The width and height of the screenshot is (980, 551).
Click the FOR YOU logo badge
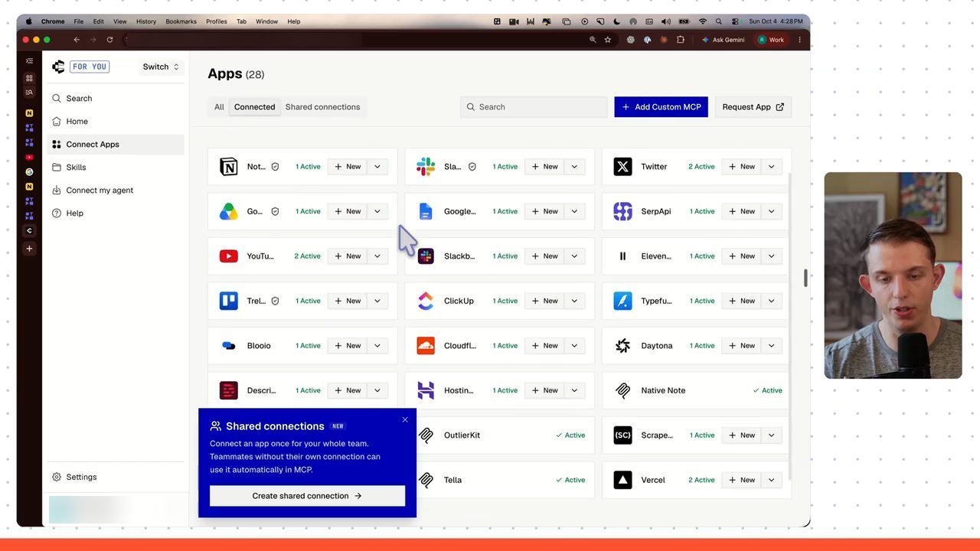(x=90, y=67)
